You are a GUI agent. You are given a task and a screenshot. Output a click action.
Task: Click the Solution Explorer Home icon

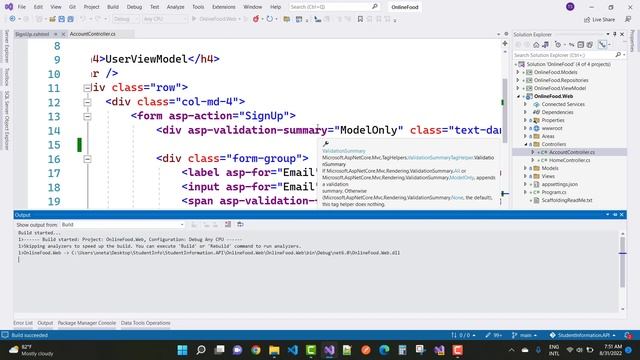click(536, 45)
